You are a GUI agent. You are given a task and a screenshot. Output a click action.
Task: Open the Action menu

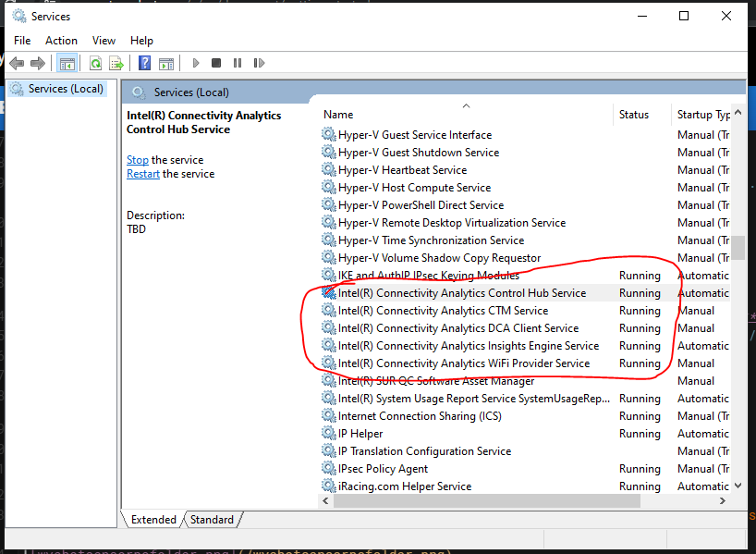coord(61,40)
